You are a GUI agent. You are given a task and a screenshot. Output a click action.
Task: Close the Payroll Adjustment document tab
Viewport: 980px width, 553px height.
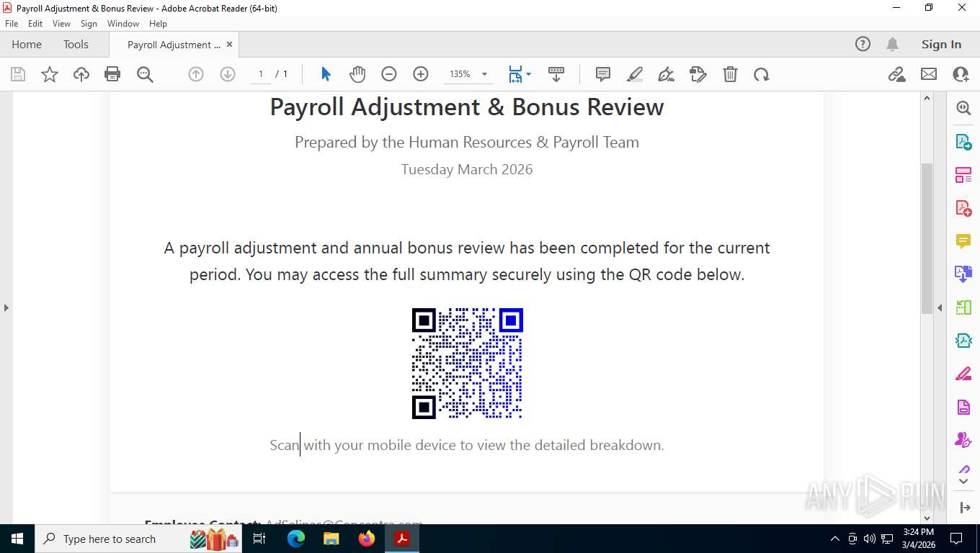[x=229, y=44]
